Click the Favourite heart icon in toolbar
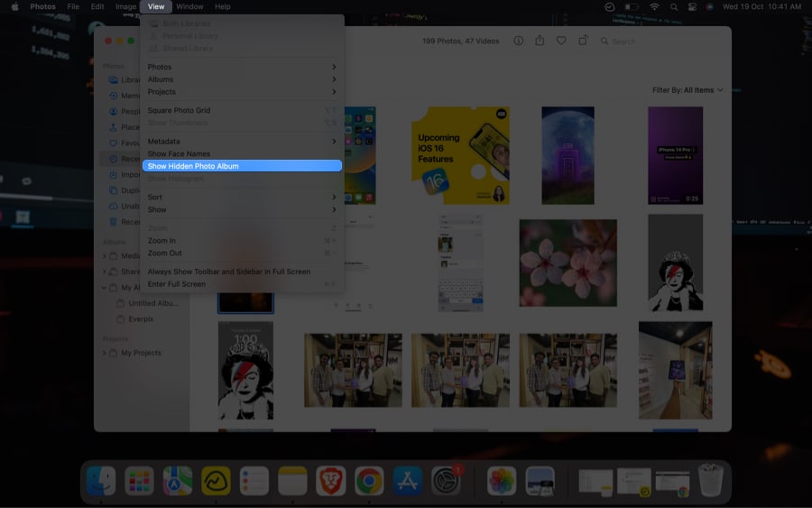 [x=561, y=41]
